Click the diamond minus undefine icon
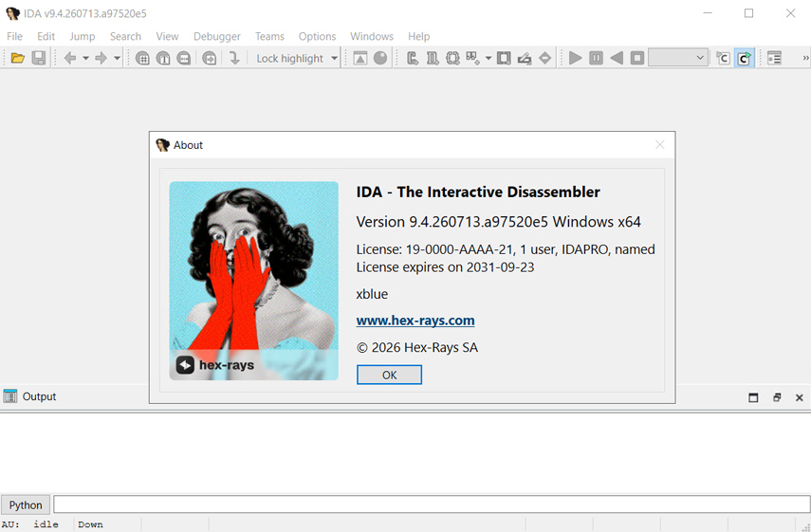This screenshot has width=811, height=532. (544, 58)
